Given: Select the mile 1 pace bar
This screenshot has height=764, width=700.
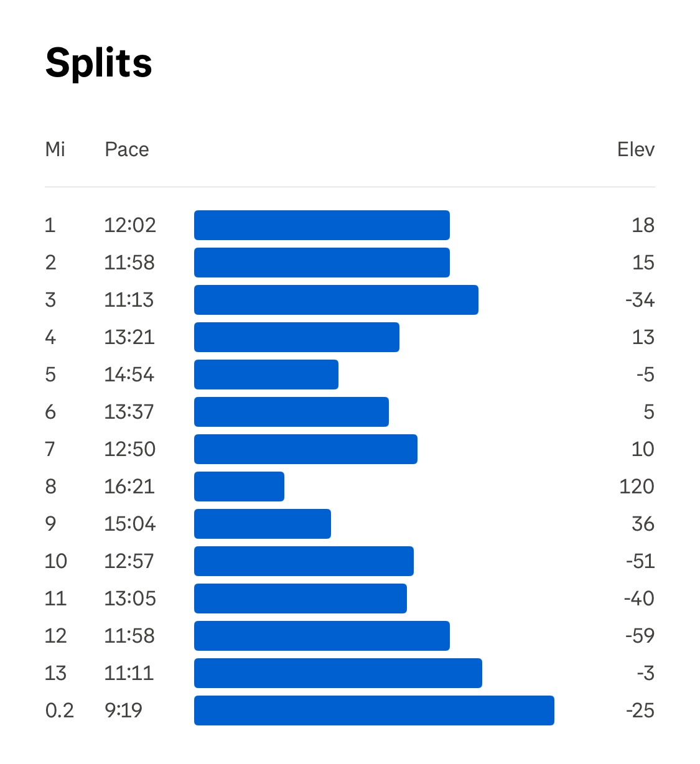Looking at the screenshot, I should coord(322,225).
